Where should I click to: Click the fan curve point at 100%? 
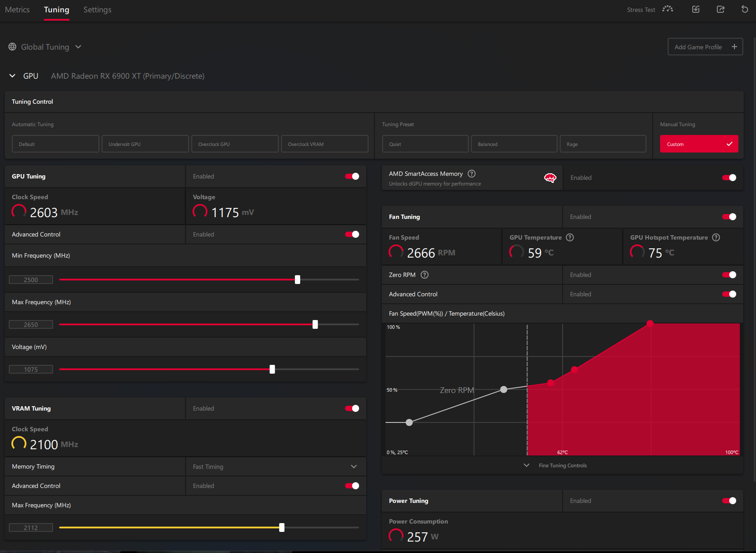tap(650, 324)
